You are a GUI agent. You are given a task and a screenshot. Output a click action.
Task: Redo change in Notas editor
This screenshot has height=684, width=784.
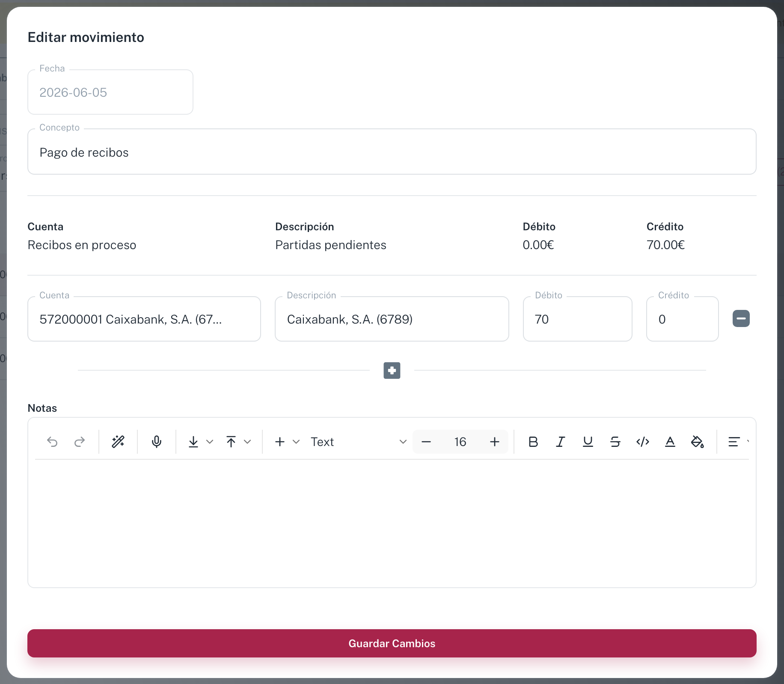[x=80, y=442]
